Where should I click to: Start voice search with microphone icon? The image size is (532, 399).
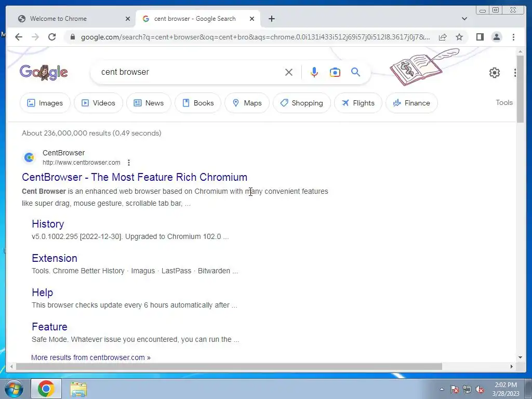point(314,72)
